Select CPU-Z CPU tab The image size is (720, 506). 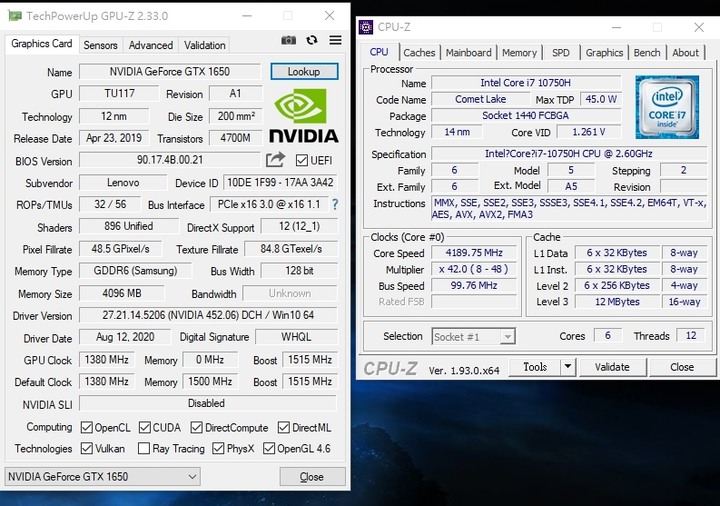click(379, 52)
